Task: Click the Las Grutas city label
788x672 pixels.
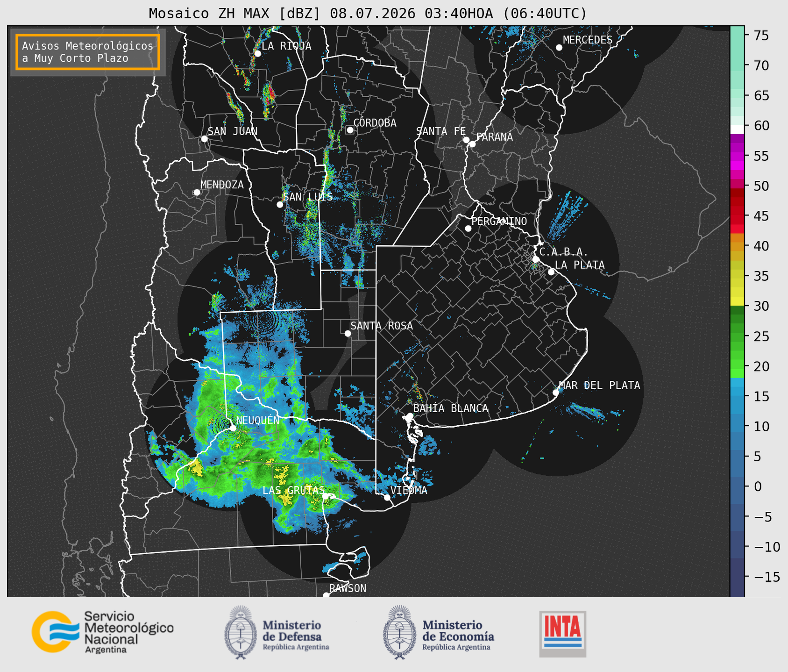Action: coord(293,490)
